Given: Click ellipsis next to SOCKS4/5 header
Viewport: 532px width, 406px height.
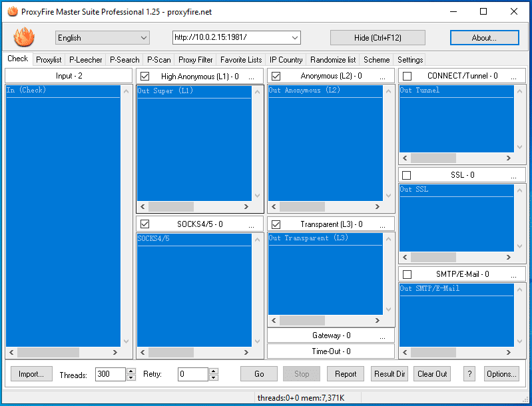Looking at the screenshot, I should 251,225.
